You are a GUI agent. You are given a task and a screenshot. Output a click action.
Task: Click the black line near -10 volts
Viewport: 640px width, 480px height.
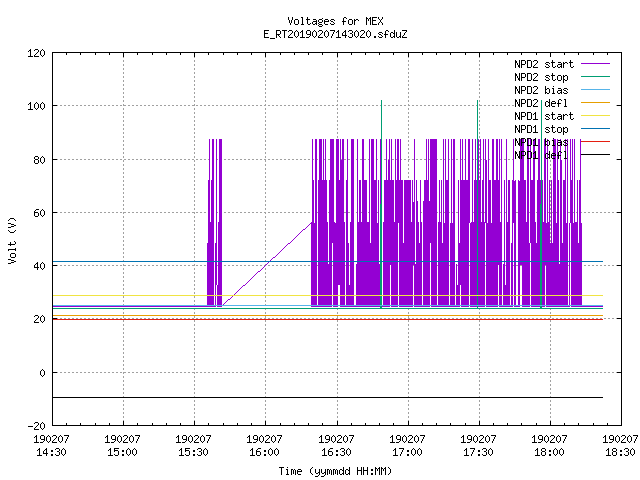[x=328, y=397]
